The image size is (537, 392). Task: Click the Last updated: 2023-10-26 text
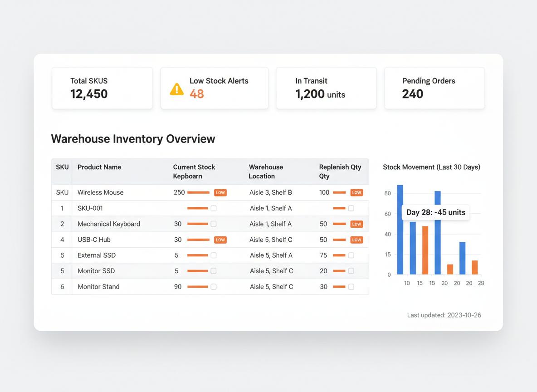point(444,315)
